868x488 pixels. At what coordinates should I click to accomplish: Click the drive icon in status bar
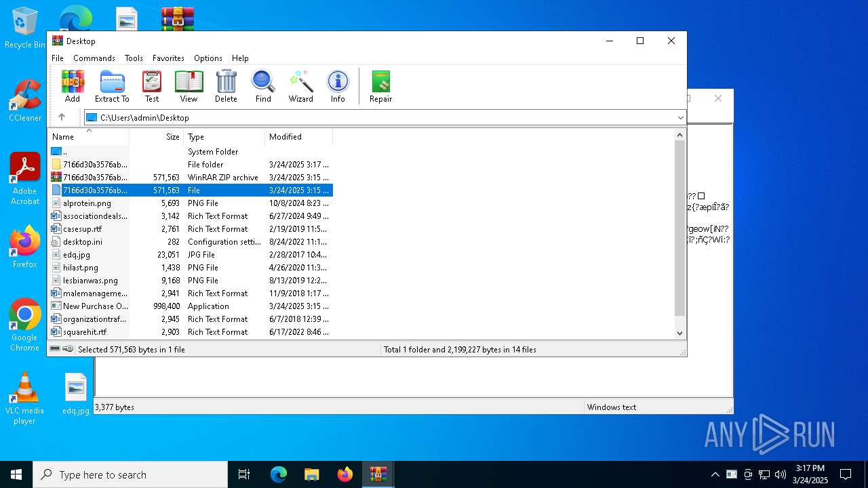(55, 349)
